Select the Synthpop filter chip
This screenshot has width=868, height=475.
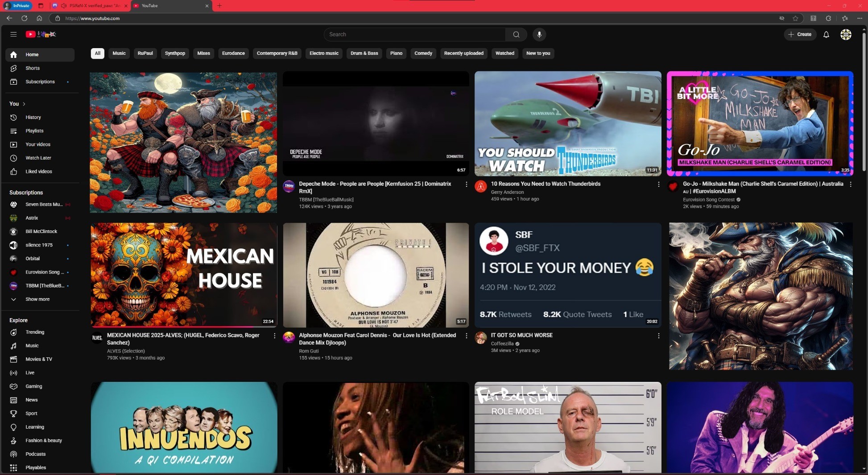coord(175,53)
